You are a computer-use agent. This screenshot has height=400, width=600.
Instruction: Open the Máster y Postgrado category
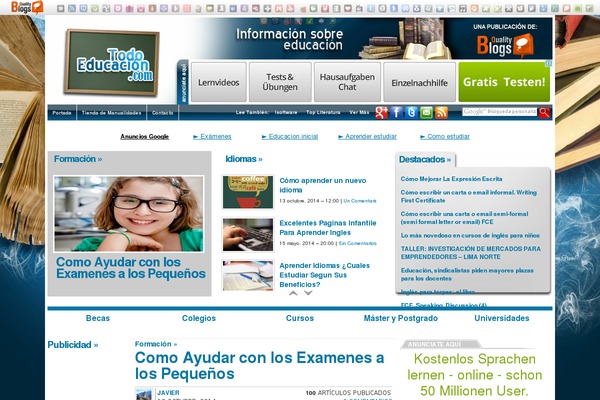tap(401, 318)
